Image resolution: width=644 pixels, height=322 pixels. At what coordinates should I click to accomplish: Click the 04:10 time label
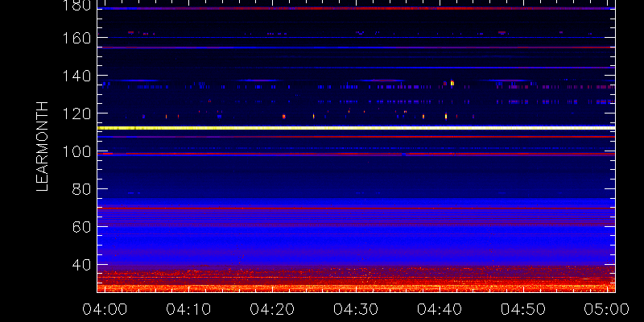pyautogui.click(x=188, y=309)
